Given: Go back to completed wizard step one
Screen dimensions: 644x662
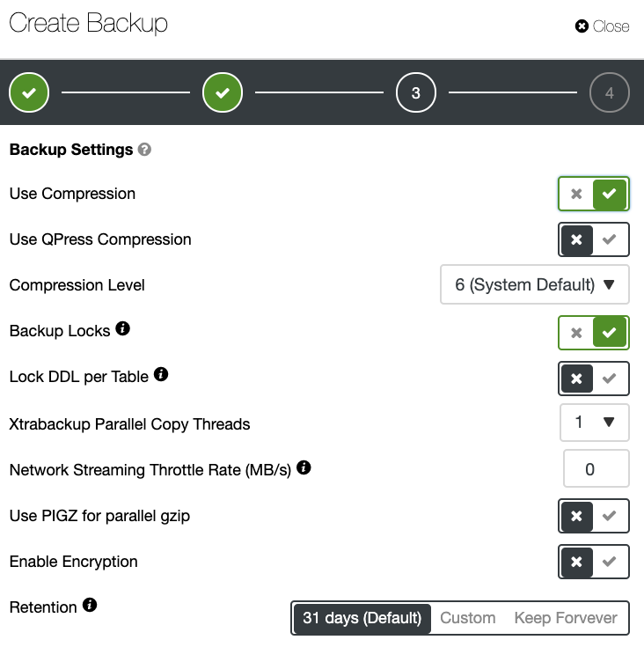Looking at the screenshot, I should click(29, 92).
